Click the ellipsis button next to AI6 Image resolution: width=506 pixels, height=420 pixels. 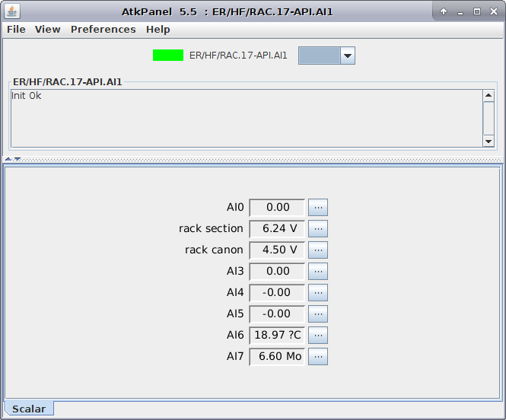(318, 335)
